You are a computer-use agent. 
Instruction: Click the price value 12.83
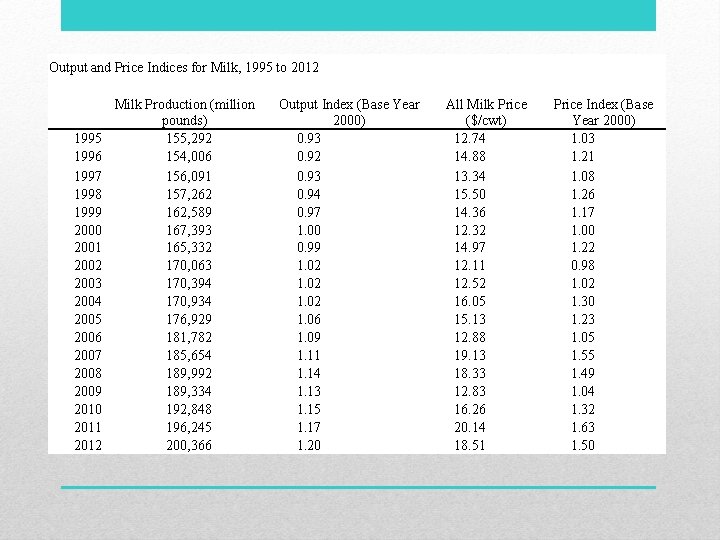point(470,390)
